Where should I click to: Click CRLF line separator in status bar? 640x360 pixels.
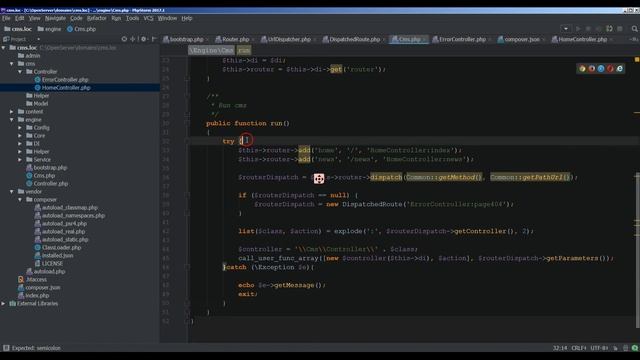pyautogui.click(x=579, y=348)
